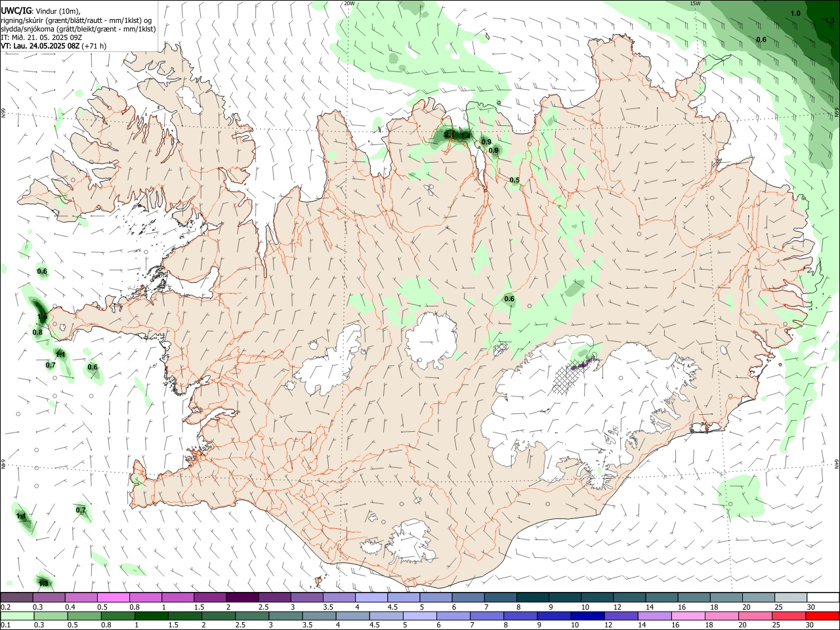The height and width of the screenshot is (630, 840).
Task: Click the '2.5' tick label in the snow legend
Action: coord(263,607)
